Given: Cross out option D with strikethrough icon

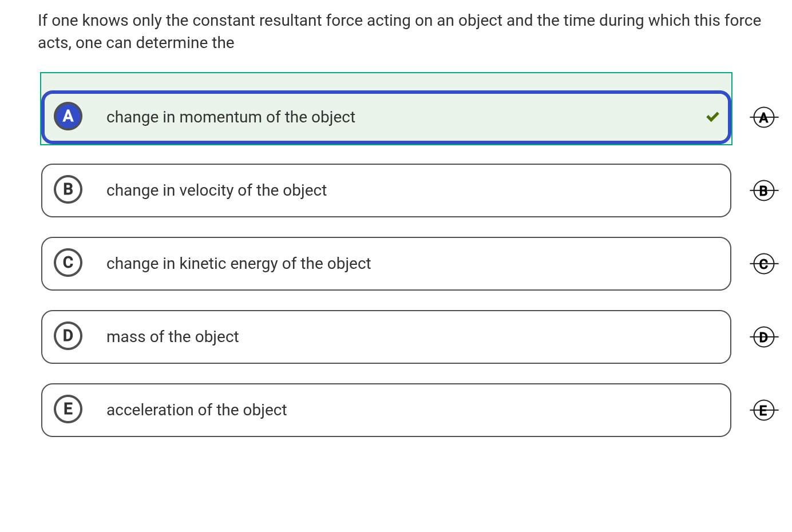Looking at the screenshot, I should pos(763,337).
